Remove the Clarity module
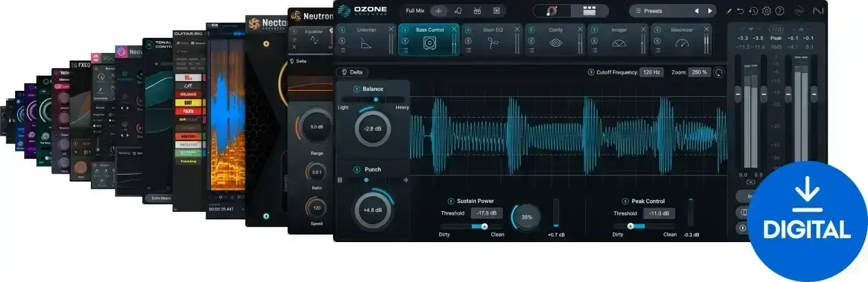 (581, 30)
